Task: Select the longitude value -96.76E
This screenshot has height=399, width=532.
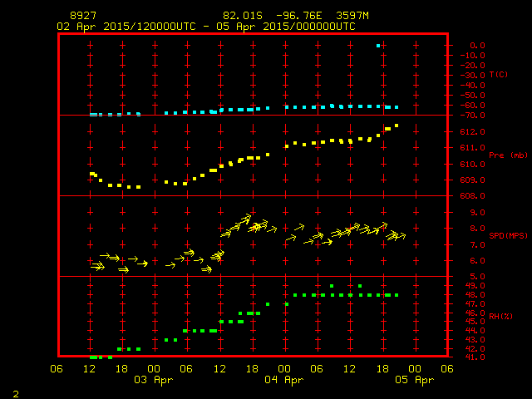Action: [x=299, y=16]
